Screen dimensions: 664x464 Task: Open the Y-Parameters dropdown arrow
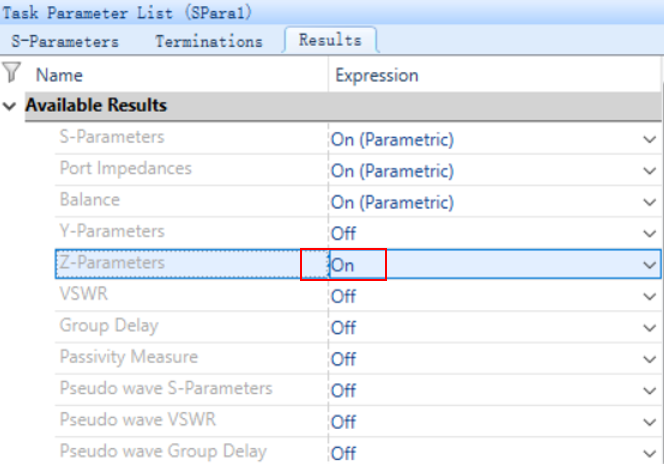pos(649,233)
